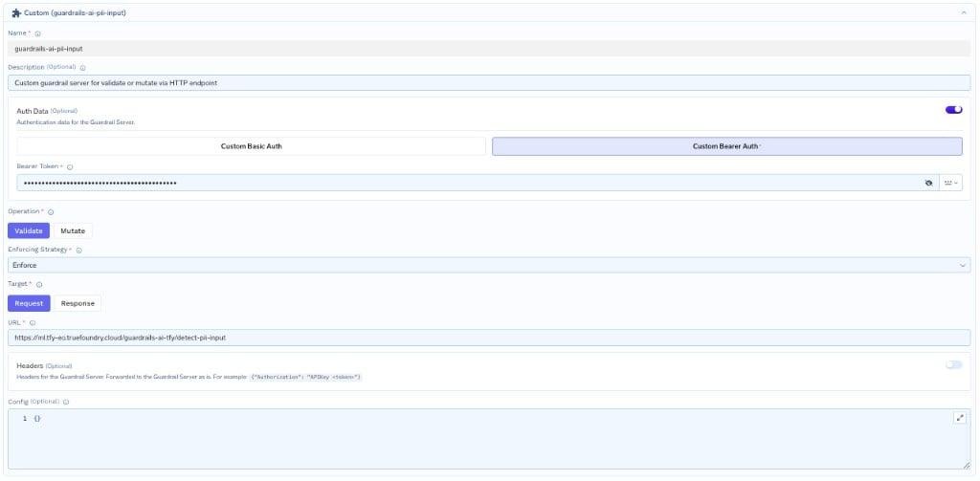Screen dimensions: 980x481
Task: Edit the Description text field
Action: pos(489,82)
